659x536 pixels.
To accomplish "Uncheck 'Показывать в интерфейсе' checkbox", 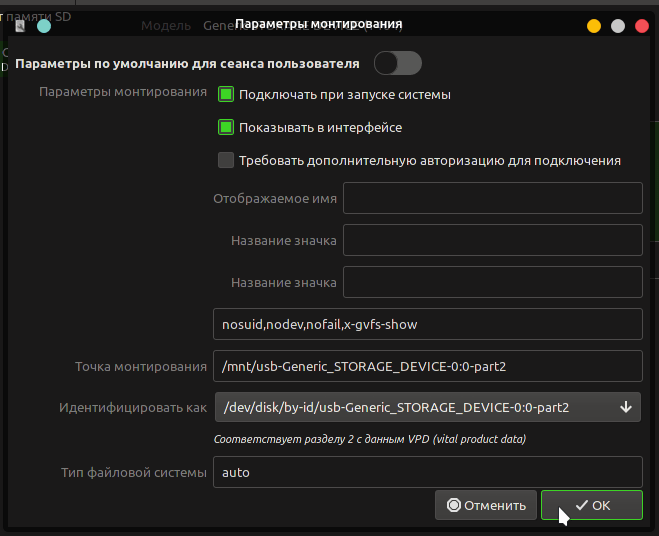I will coord(226,127).
